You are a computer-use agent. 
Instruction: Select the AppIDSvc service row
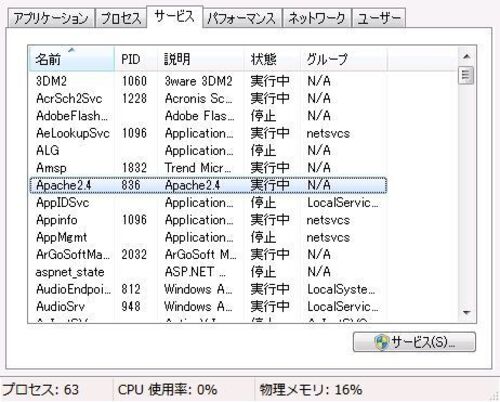click(208, 202)
